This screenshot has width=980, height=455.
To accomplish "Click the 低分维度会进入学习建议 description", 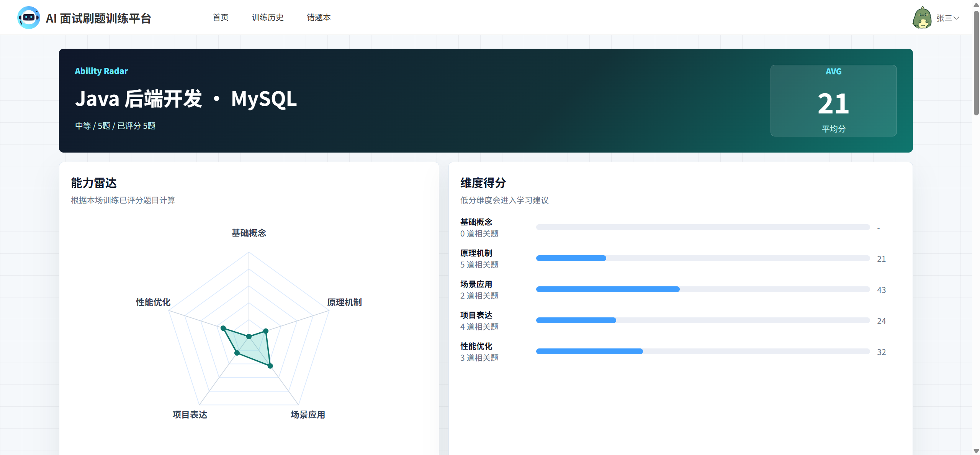I will (x=504, y=200).
